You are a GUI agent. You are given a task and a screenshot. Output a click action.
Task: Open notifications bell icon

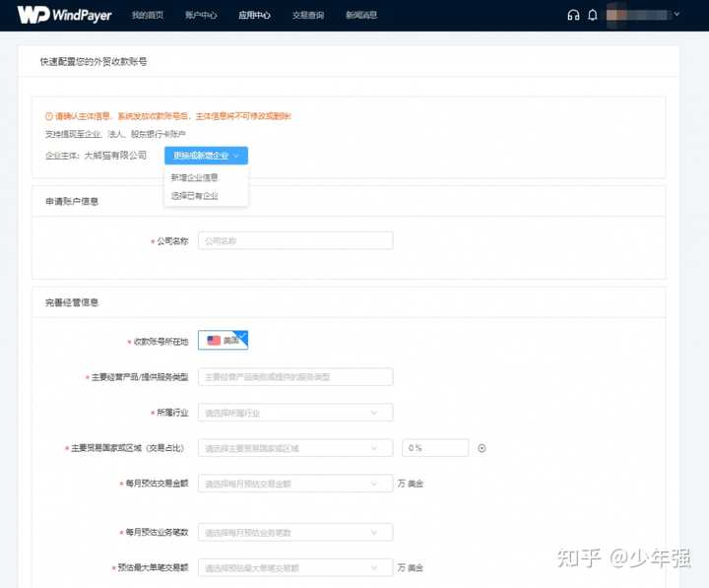pyautogui.click(x=593, y=15)
